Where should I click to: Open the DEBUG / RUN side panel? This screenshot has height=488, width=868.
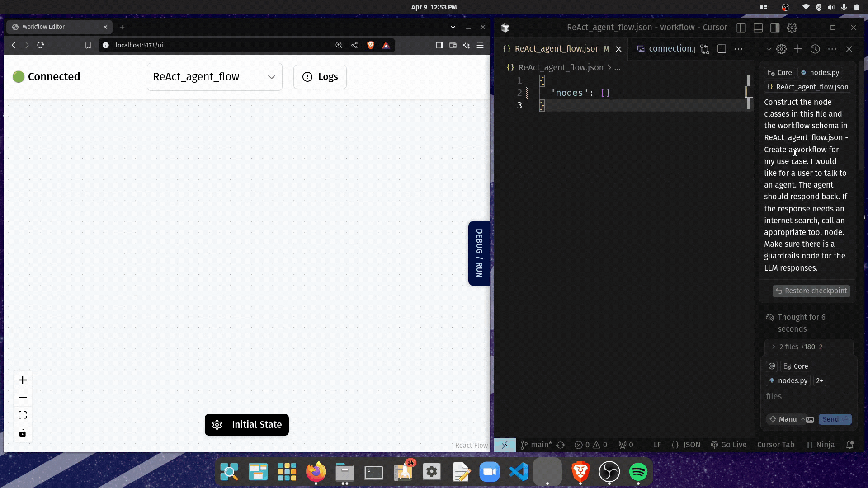479,253
